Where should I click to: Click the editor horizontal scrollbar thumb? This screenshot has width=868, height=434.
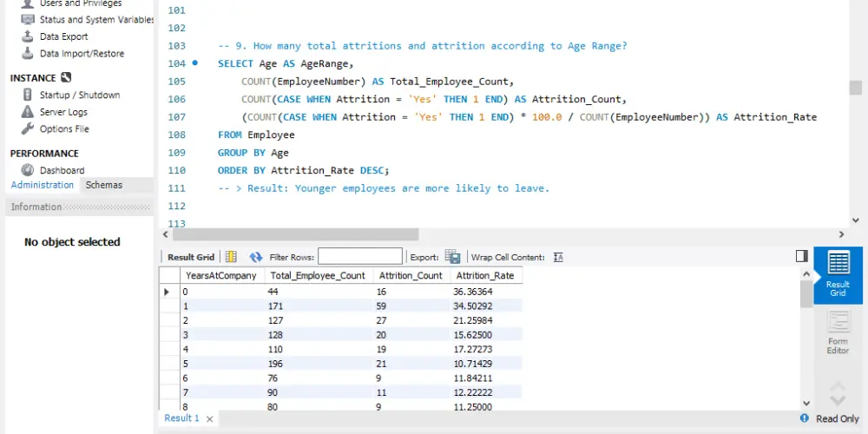pyautogui.click(x=296, y=234)
